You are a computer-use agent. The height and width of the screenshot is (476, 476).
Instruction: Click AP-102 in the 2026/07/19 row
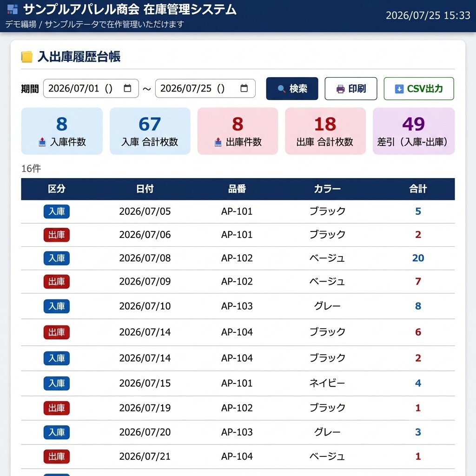pyautogui.click(x=237, y=408)
